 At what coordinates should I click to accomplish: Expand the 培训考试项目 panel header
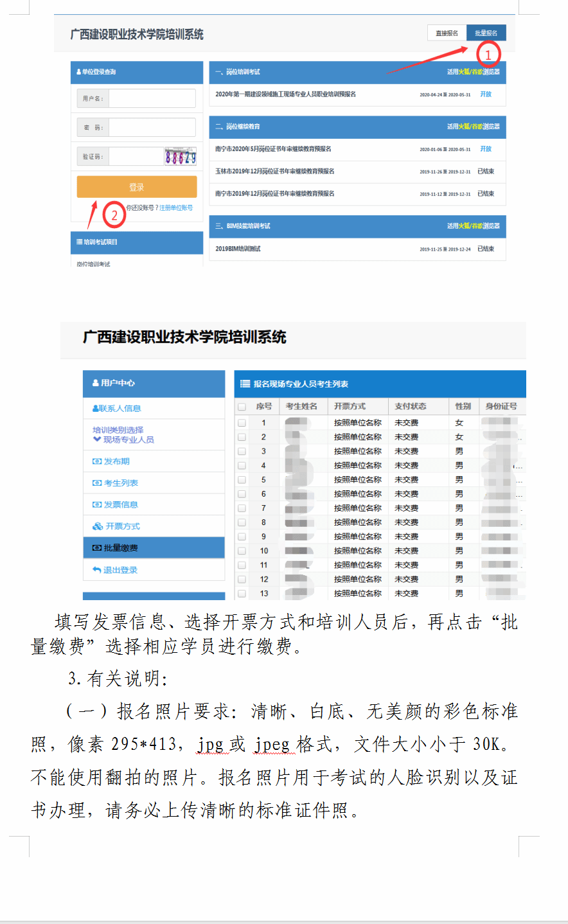[137, 242]
